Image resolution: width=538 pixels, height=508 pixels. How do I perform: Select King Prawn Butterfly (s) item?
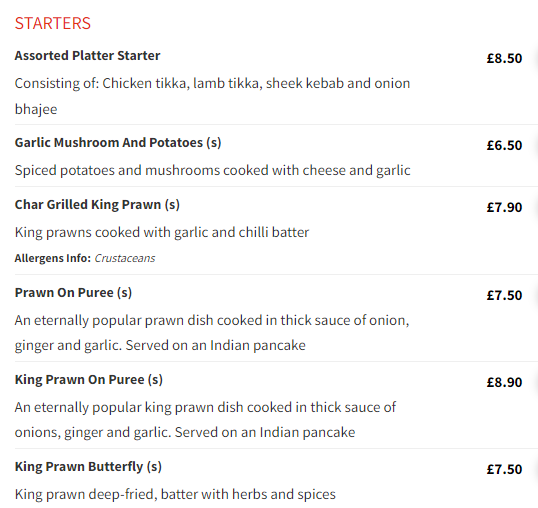tap(88, 467)
